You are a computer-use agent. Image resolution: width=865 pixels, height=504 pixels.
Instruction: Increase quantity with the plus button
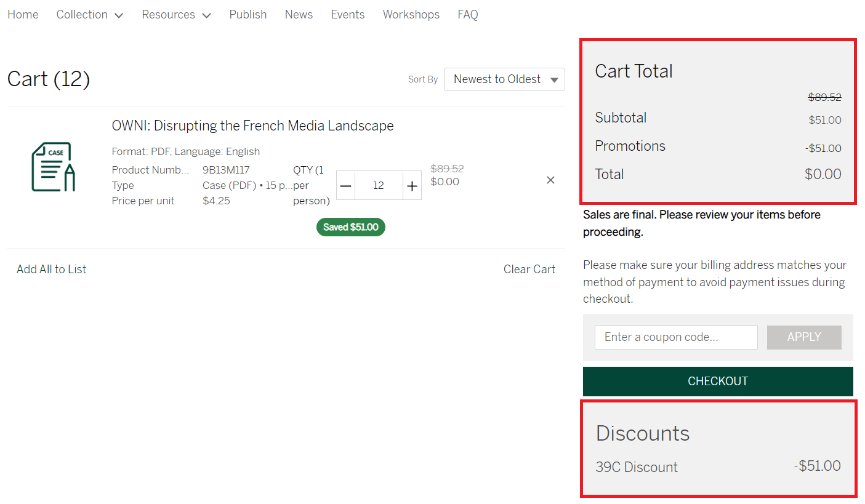412,185
